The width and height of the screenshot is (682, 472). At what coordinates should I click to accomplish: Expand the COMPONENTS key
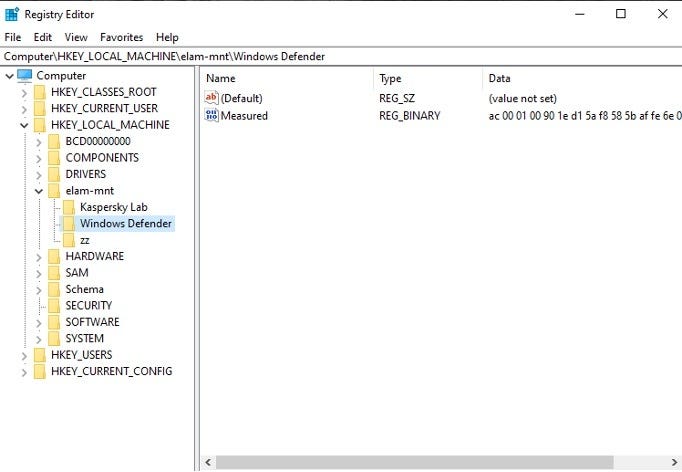point(39,159)
